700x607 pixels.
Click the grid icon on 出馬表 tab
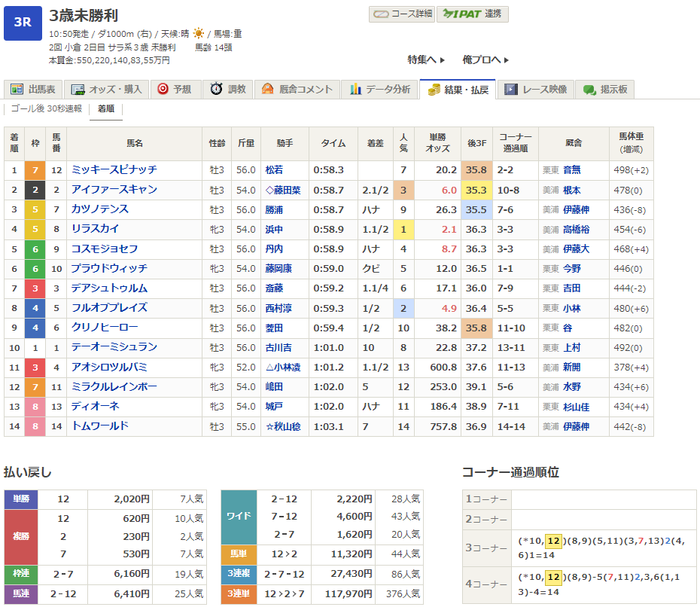tap(17, 90)
